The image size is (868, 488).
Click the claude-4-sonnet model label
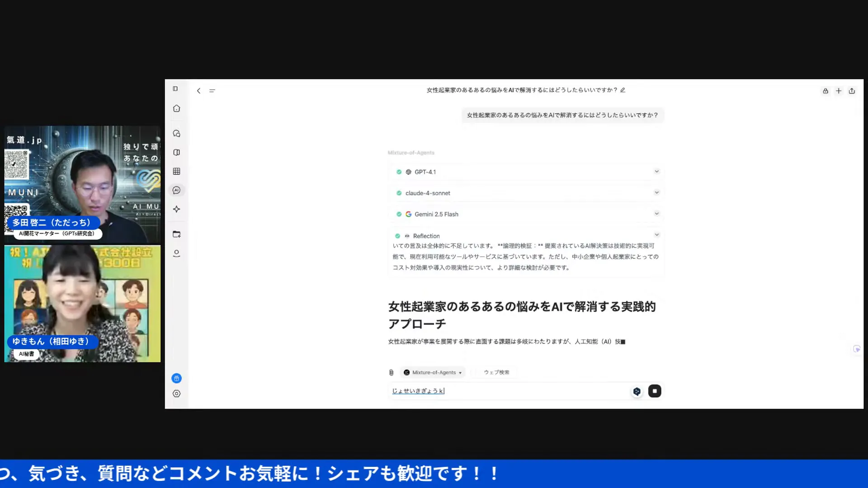(428, 193)
